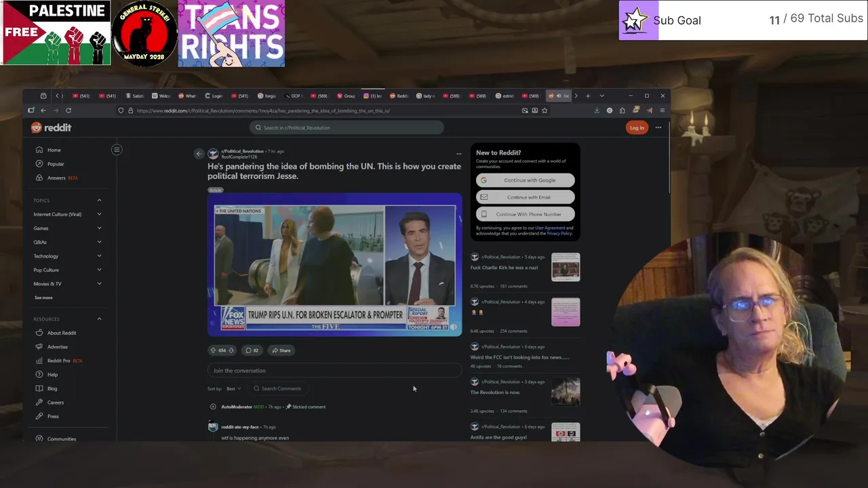The width and height of the screenshot is (868, 488).
Task: Click the browser back arrow
Action: 43,110
